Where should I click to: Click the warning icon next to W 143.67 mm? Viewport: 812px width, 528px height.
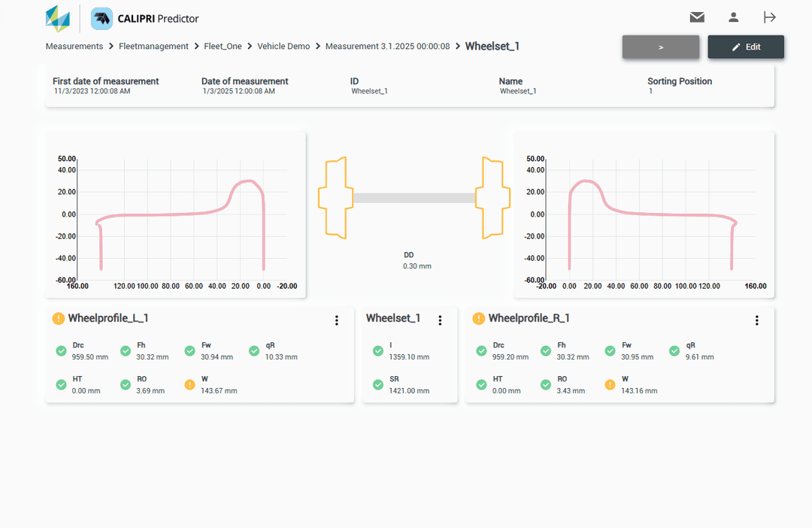coord(189,384)
